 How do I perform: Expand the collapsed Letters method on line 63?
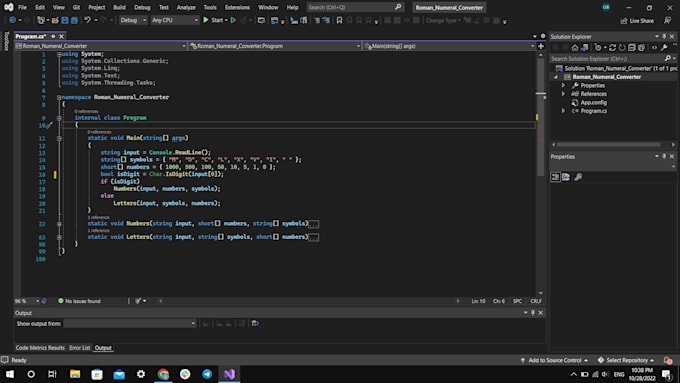click(59, 237)
